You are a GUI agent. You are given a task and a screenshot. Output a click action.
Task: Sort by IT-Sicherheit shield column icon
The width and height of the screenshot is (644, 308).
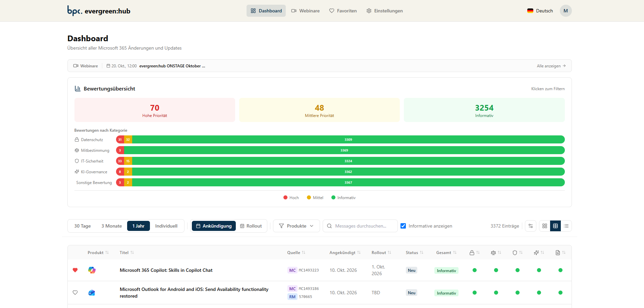tap(518, 253)
